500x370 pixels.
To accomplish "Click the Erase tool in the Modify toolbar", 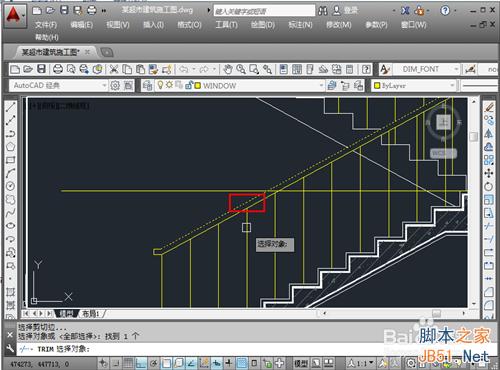I will pyautogui.click(x=489, y=107).
